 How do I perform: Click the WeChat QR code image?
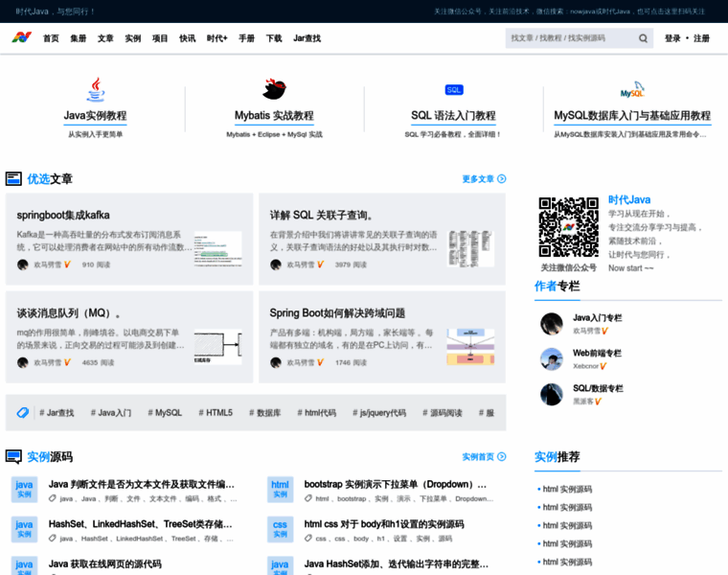click(568, 227)
